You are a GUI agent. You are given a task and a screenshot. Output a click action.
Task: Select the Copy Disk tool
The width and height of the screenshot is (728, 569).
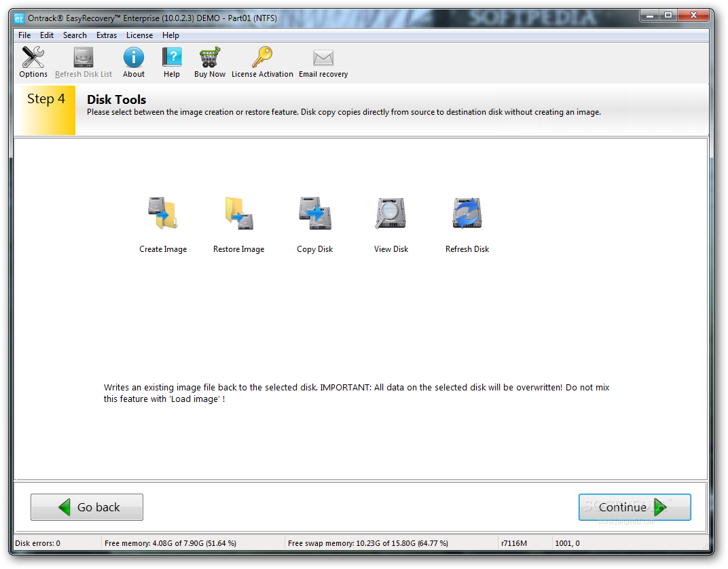point(315,225)
